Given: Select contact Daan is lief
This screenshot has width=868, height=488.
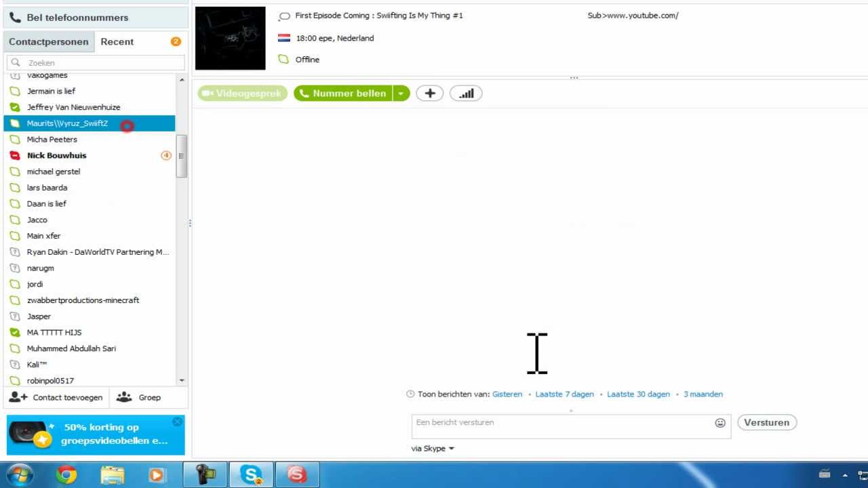Looking at the screenshot, I should point(90,204).
